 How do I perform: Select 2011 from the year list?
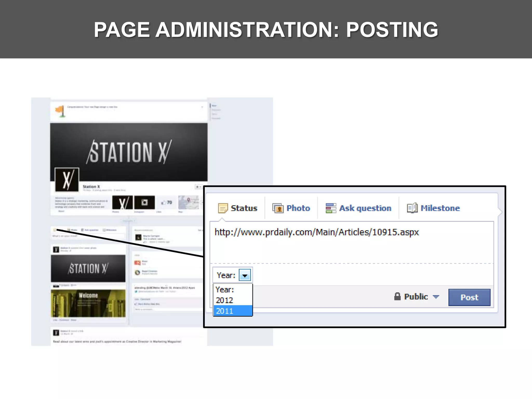[x=233, y=311]
